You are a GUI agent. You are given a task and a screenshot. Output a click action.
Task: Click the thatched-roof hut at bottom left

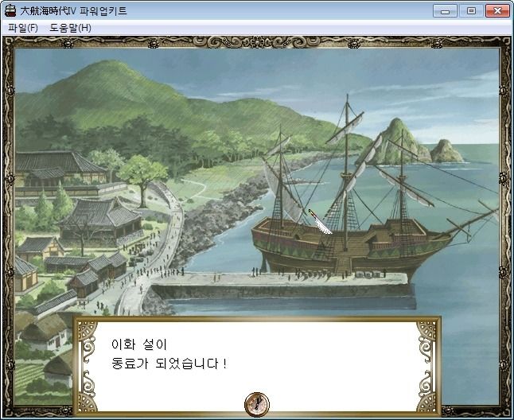click(45, 332)
